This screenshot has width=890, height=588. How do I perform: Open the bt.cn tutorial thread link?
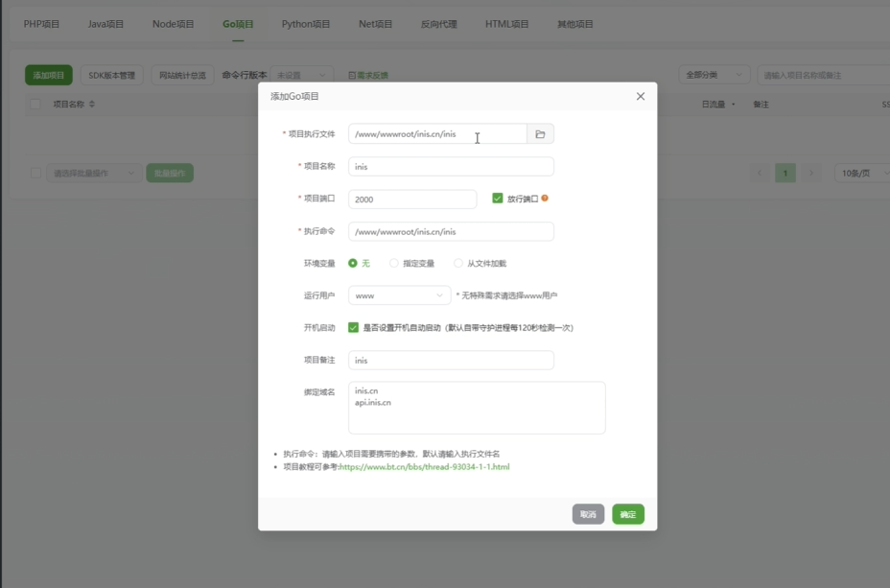click(x=425, y=467)
